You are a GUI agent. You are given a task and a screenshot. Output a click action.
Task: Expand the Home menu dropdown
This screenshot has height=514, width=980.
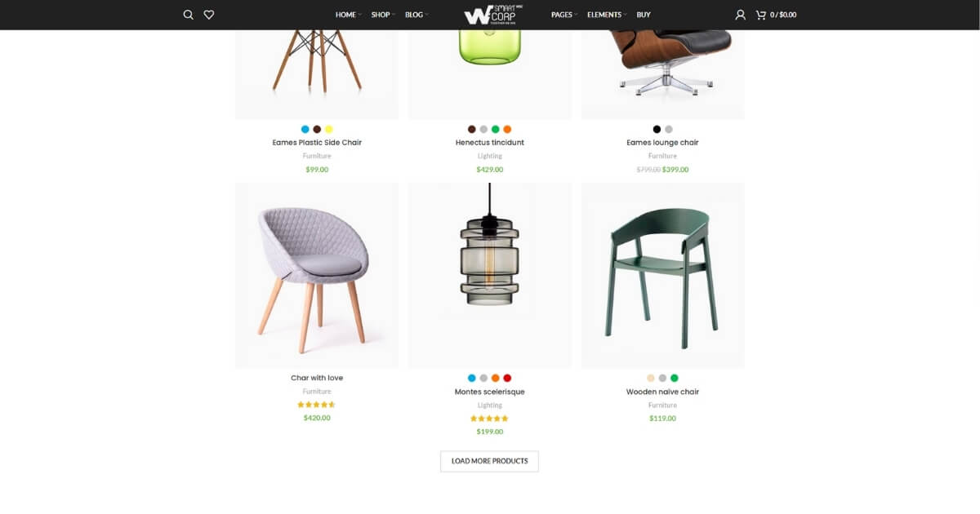(x=349, y=15)
